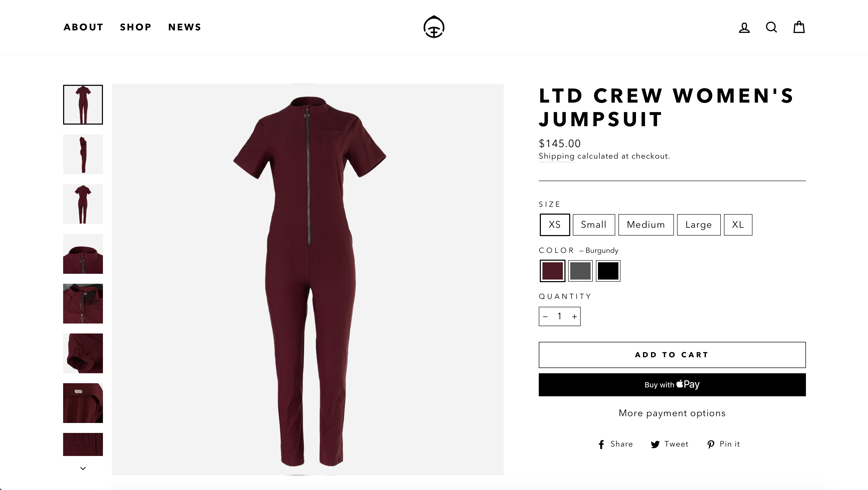
Task: Open the search icon in header
Action: pyautogui.click(x=771, y=27)
